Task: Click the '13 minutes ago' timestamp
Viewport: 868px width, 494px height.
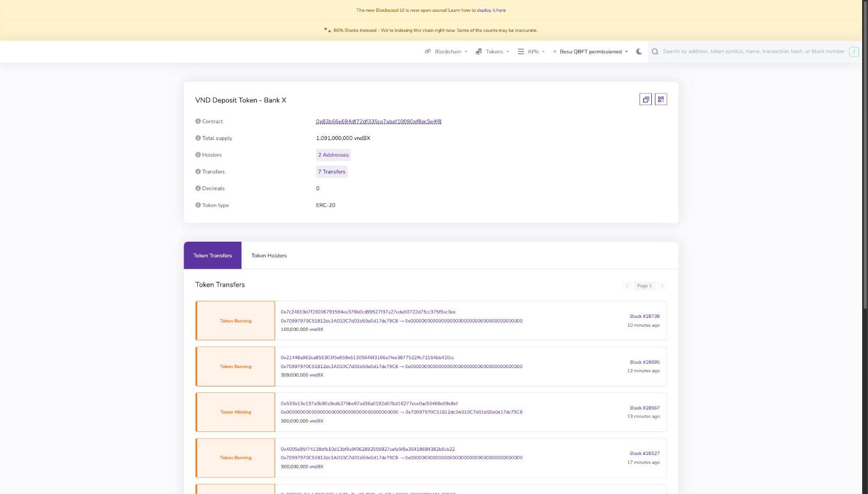Action: (643, 416)
